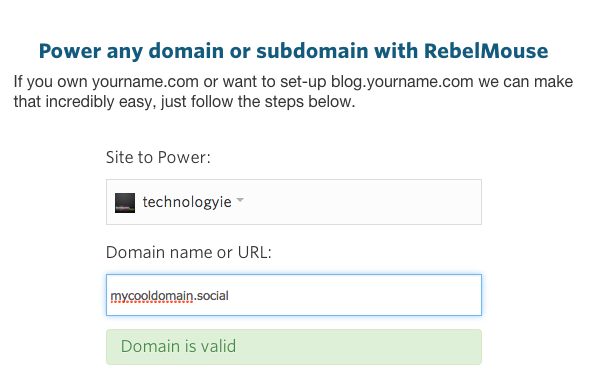Click 'want to set-up' in the description
This screenshot has width=593, height=380.
(275, 82)
